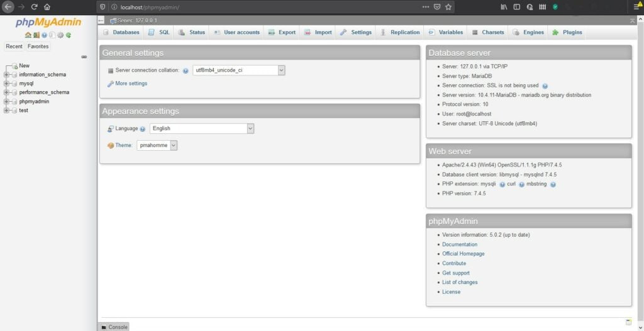
Task: Click the Log out door icon
Action: pos(36,35)
